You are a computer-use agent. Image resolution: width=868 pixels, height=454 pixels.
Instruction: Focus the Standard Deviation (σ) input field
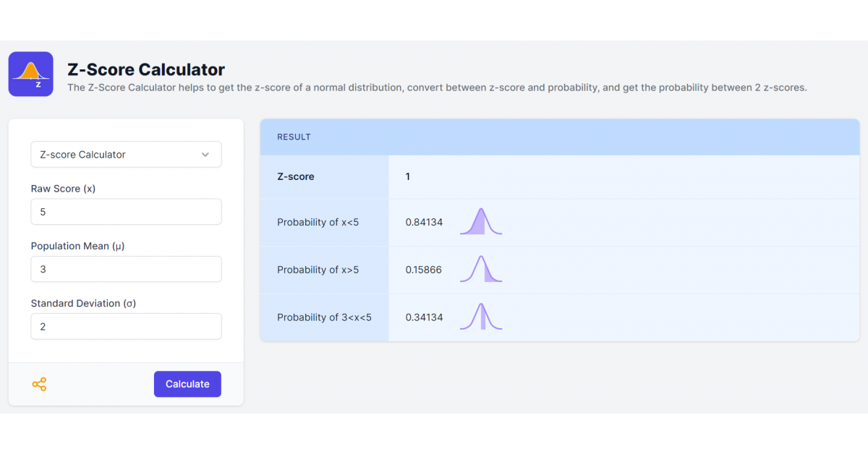point(126,326)
